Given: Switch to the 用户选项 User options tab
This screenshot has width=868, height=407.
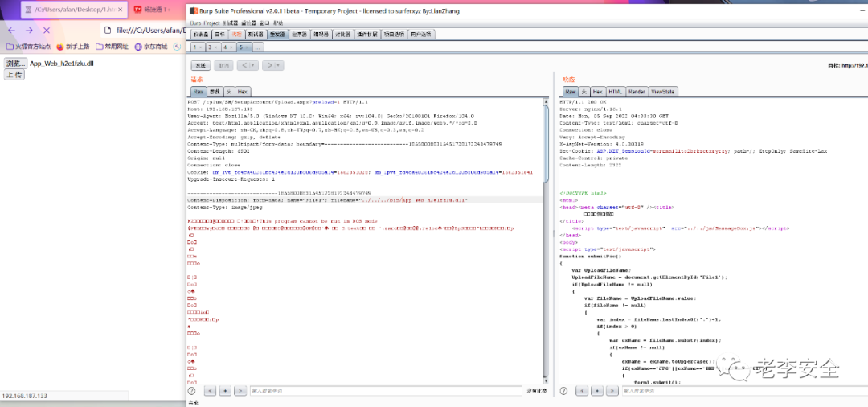Looking at the screenshot, I should (423, 35).
